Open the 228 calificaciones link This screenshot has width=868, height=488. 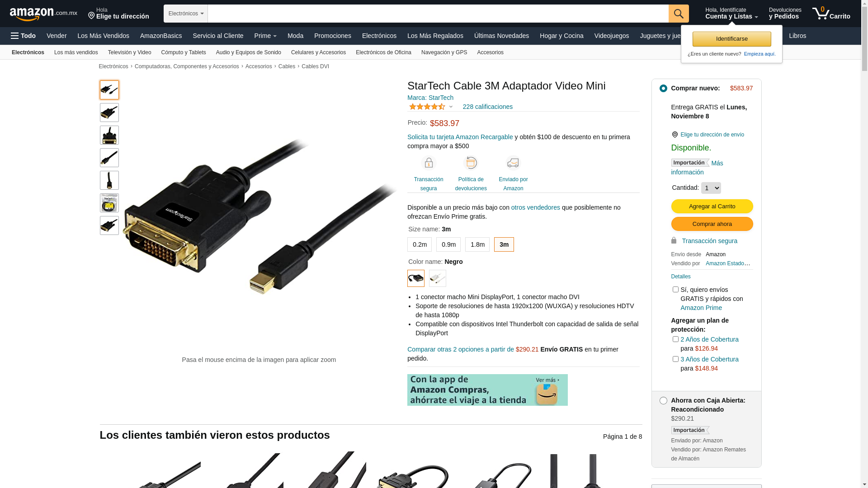coord(488,107)
